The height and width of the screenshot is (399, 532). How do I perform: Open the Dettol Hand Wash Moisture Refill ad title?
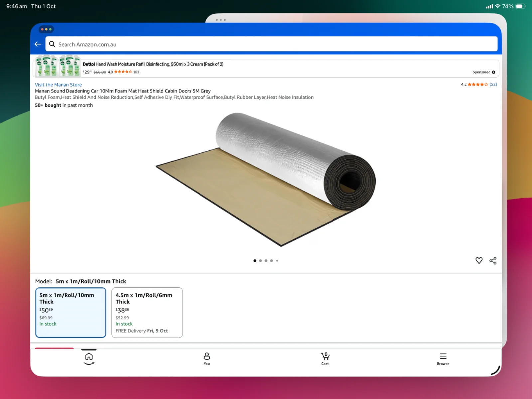pos(153,64)
